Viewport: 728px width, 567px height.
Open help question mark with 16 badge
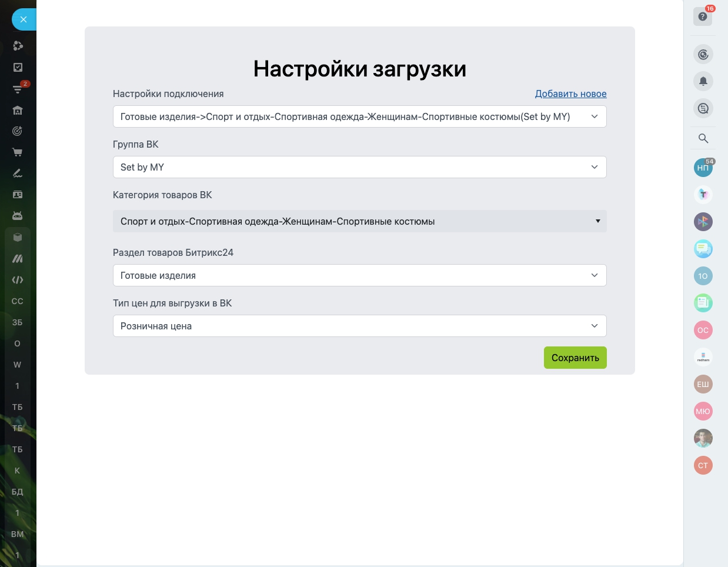pos(703,16)
